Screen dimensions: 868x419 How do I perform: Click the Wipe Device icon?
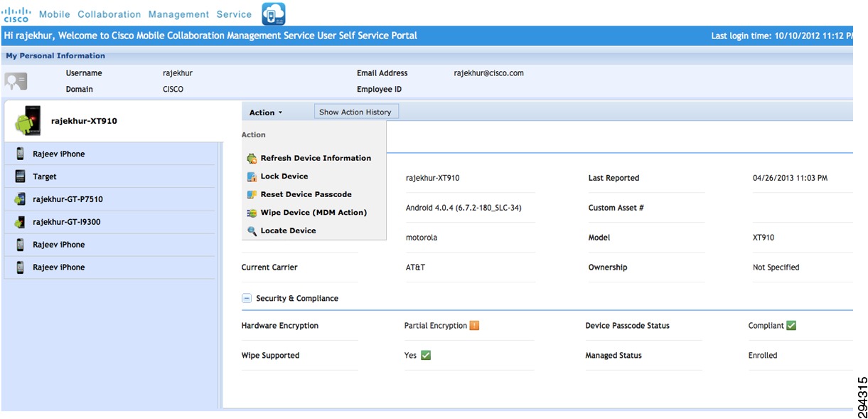click(252, 213)
